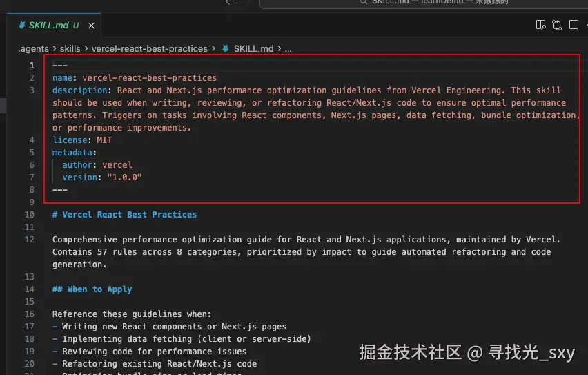Viewport: 588px width, 375px height.
Task: Split the editor right
Action: point(574,25)
